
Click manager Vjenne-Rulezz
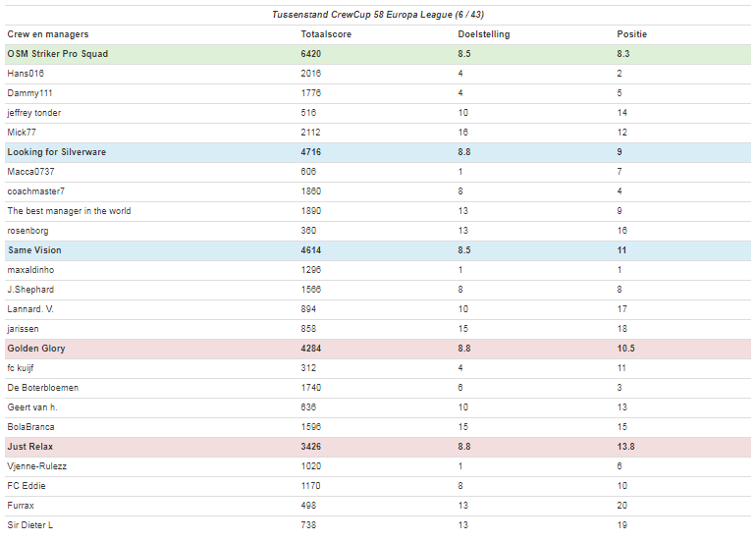tap(37, 466)
